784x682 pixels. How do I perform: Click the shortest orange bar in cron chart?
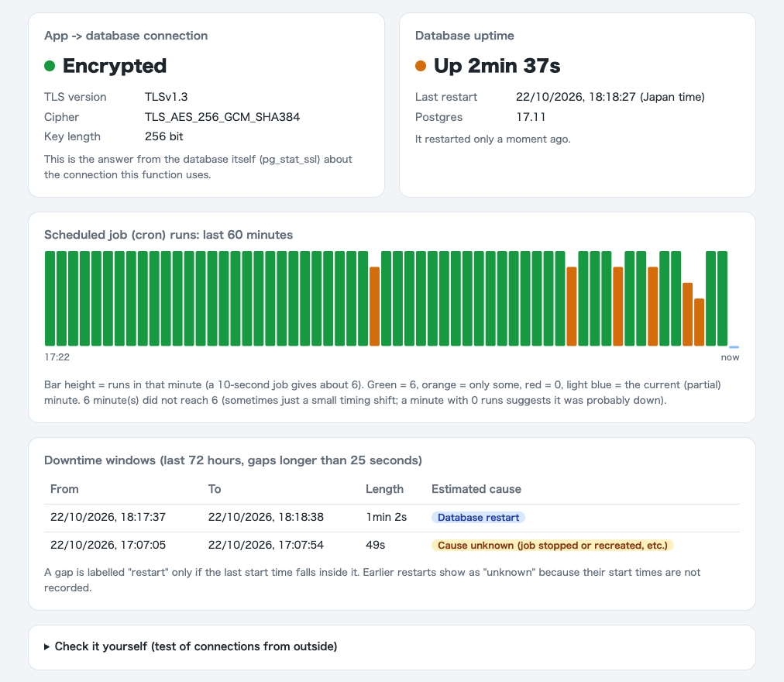pyautogui.click(x=699, y=322)
